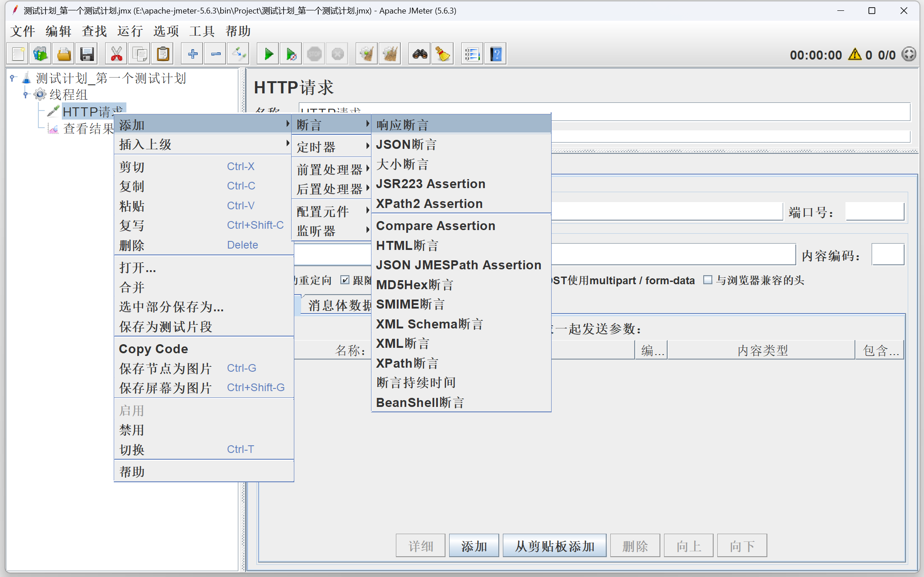Click the Toggle enable/disable toolbar icon
This screenshot has width=924, height=577.
pos(238,54)
